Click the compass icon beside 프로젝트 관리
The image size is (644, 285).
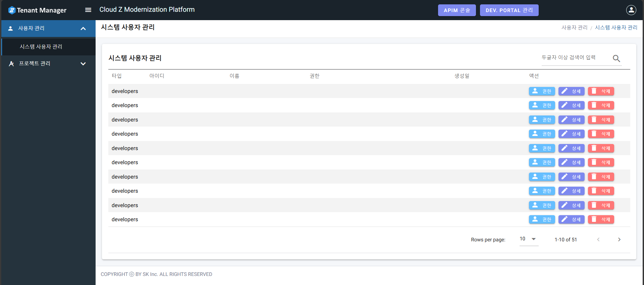point(11,64)
